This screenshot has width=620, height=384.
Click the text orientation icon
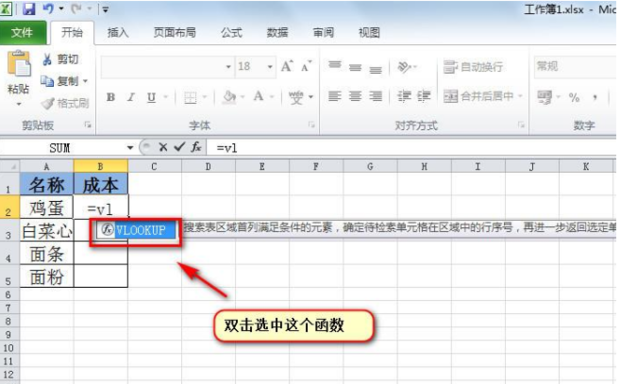click(405, 67)
